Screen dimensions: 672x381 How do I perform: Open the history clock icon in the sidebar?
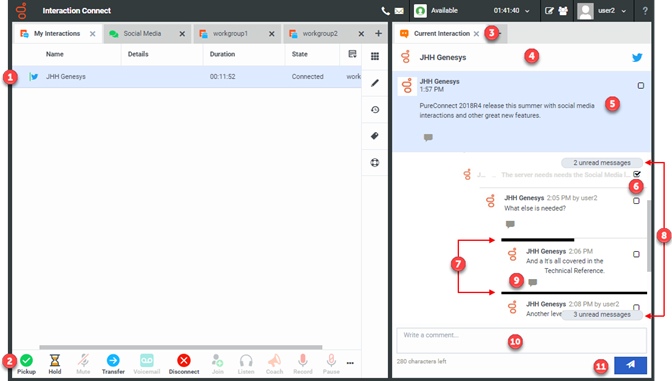tap(375, 110)
